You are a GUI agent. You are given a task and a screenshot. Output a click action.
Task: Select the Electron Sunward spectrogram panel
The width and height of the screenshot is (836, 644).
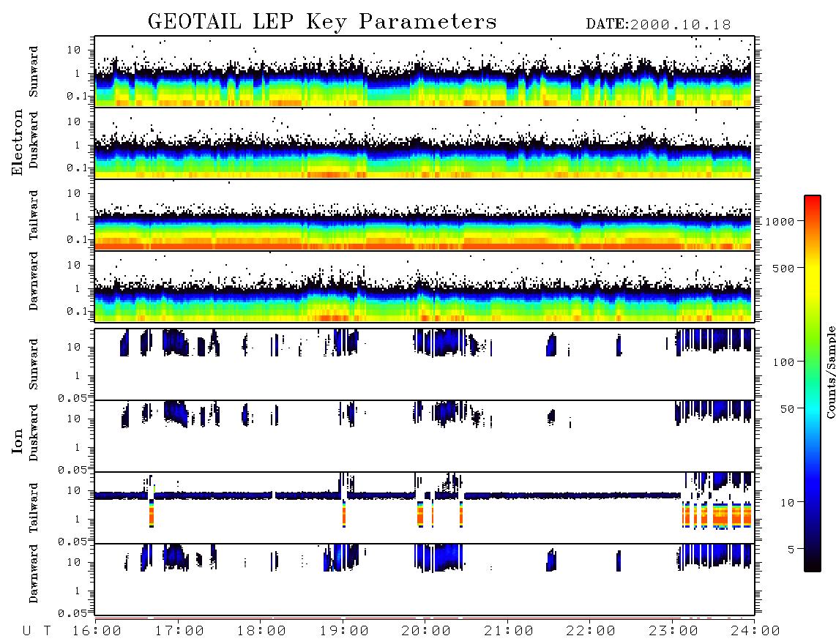[x=425, y=72]
